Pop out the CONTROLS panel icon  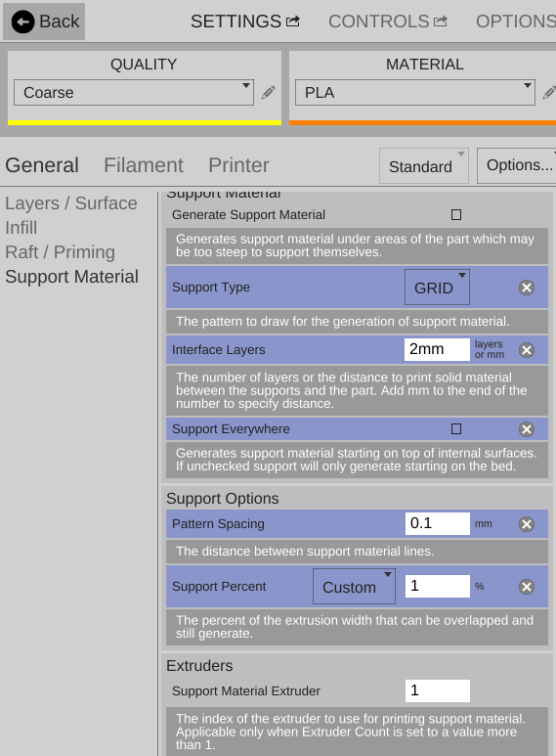click(441, 22)
